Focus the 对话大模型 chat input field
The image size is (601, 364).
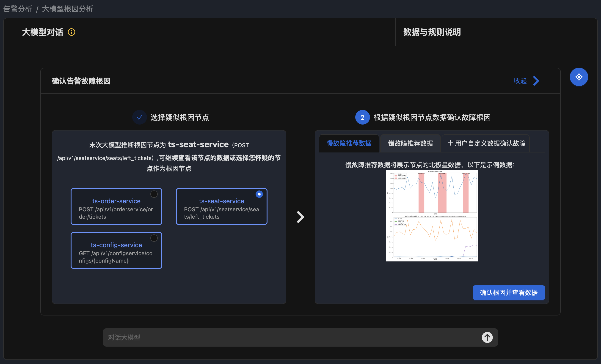300,337
